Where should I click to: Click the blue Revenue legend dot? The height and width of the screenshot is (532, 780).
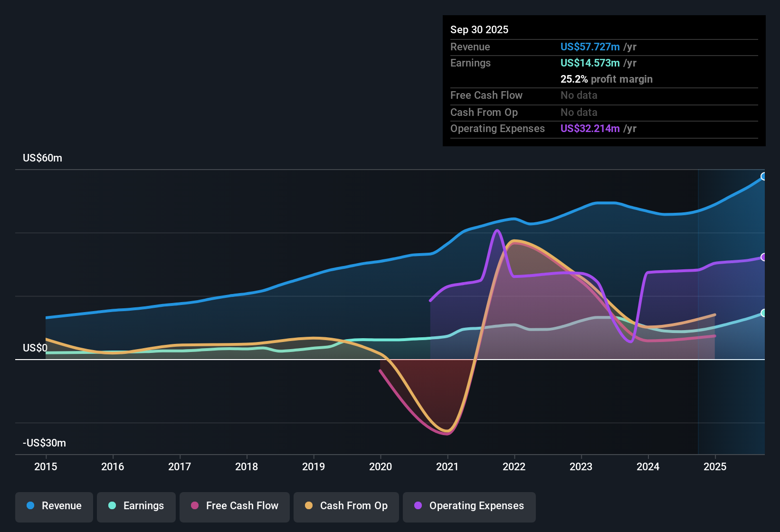30,506
